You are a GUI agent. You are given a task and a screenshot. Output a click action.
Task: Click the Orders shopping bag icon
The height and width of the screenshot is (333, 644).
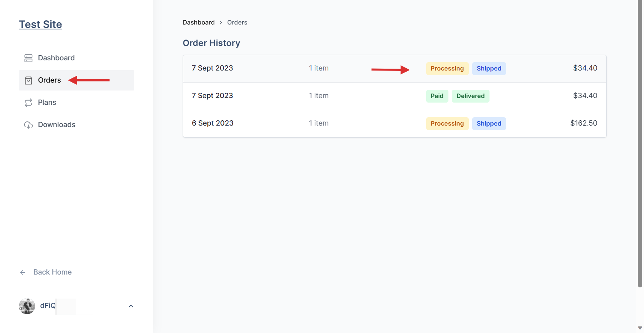coord(28,80)
